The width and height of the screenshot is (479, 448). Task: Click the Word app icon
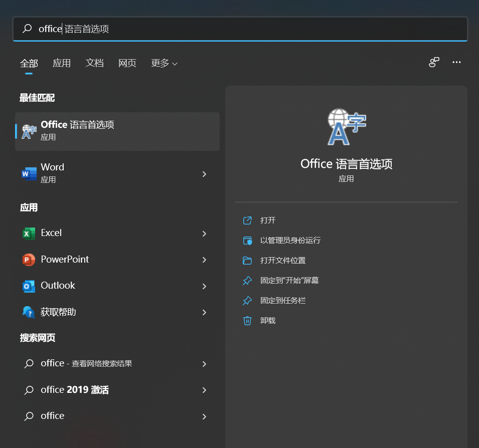click(x=29, y=174)
